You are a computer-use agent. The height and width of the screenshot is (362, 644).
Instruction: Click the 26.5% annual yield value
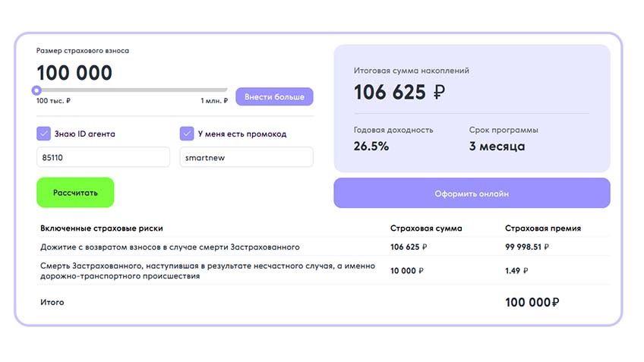[371, 146]
